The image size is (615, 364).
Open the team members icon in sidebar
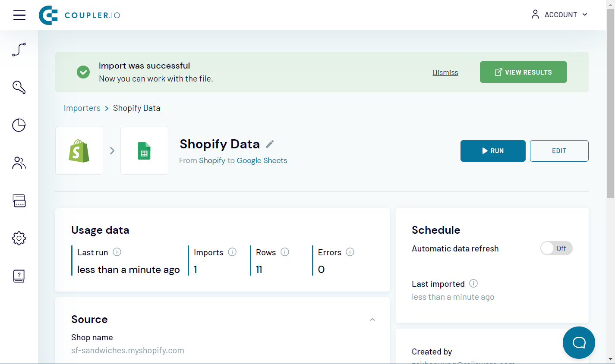click(19, 163)
